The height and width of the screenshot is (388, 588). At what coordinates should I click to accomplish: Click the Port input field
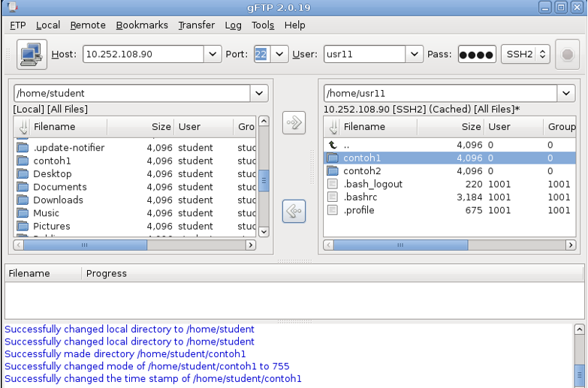[262, 54]
